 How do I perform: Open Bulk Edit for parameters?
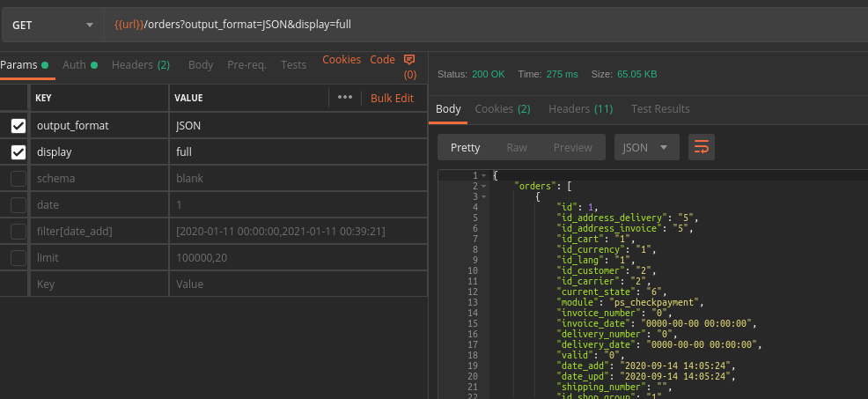tap(392, 98)
